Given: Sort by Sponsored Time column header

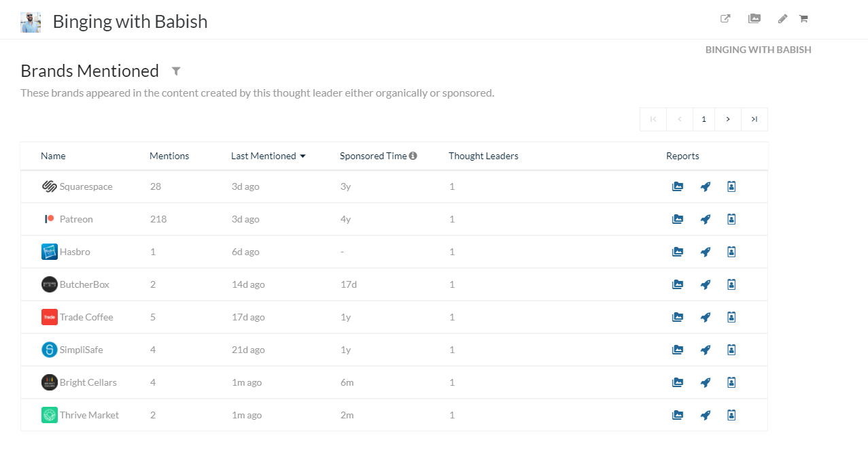Looking at the screenshot, I should tap(373, 156).
